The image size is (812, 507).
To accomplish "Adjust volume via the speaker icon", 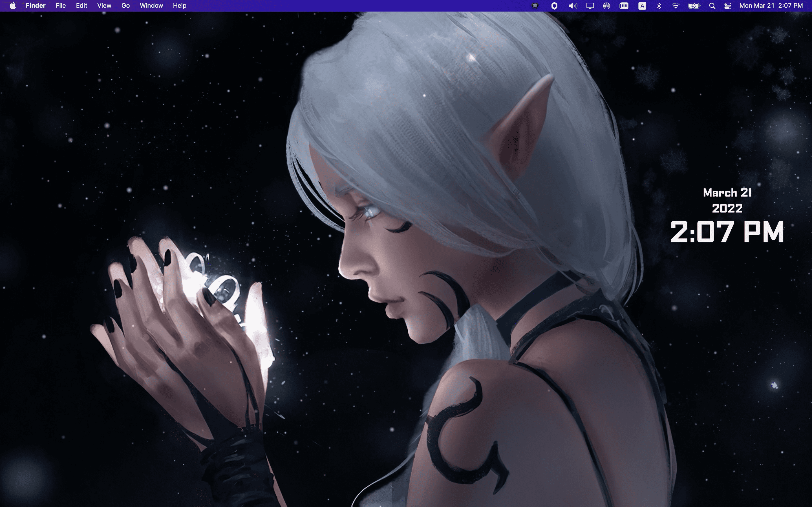I will 573,5.
